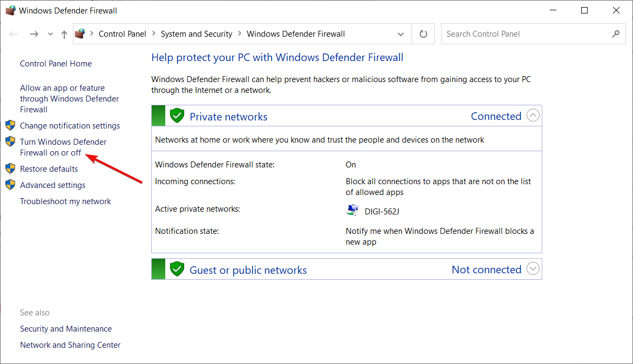
Task: Expand chevron after Control Panel breadcrumb
Action: (x=154, y=33)
